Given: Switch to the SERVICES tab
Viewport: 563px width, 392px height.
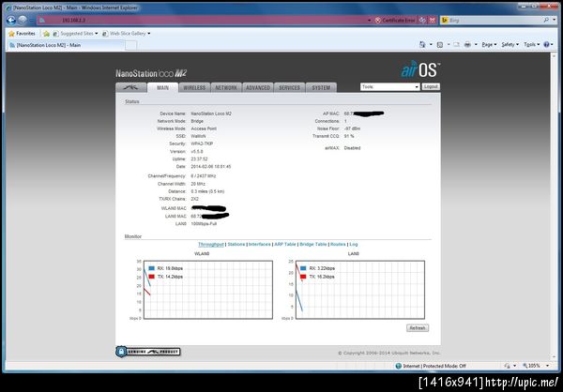Looking at the screenshot, I should coord(289,87).
